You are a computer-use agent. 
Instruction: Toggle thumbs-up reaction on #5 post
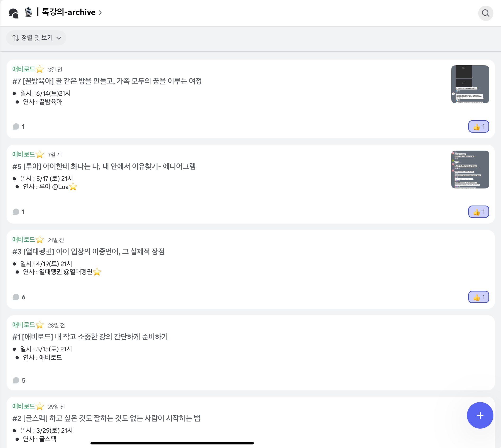pos(478,212)
